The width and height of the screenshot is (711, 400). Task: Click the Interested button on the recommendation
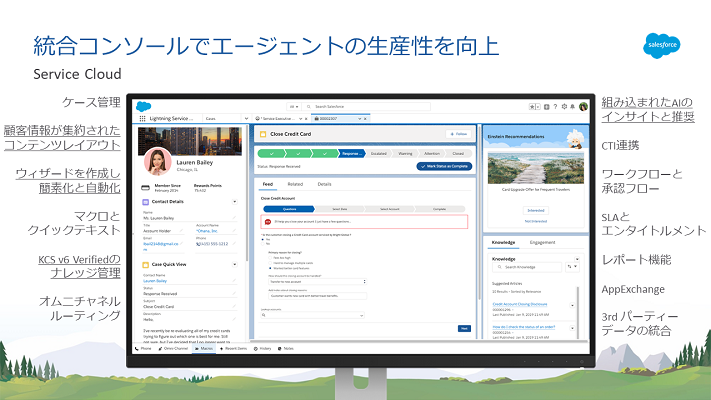pyautogui.click(x=536, y=210)
